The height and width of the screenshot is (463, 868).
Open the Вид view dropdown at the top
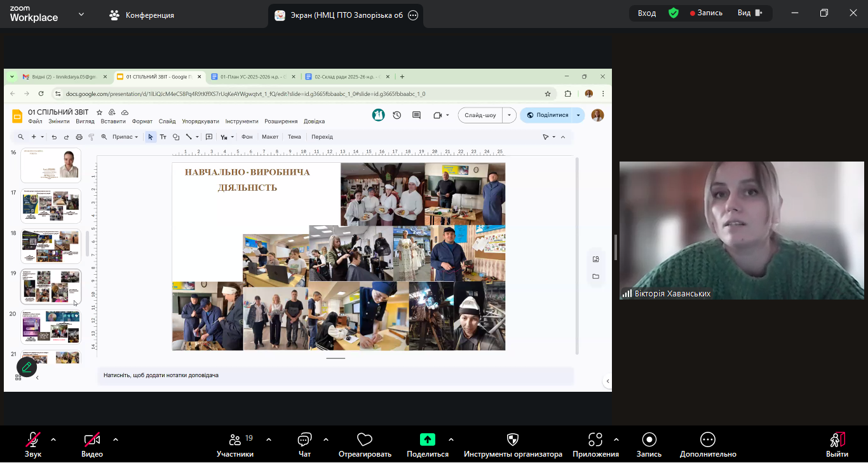click(749, 13)
